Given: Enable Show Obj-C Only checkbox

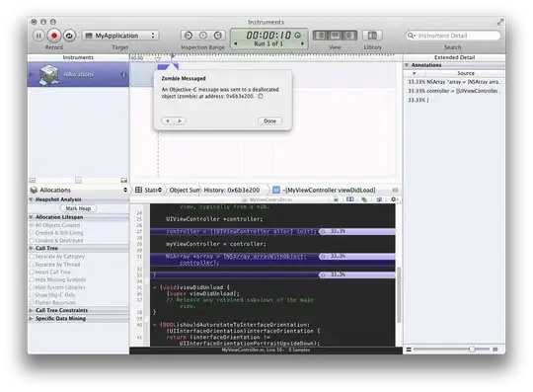Looking at the screenshot, I should pos(32,295).
